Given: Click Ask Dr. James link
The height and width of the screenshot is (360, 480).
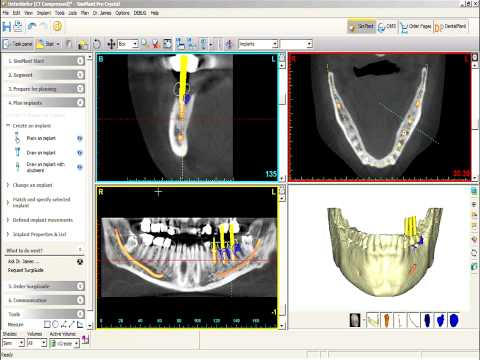Looking at the screenshot, I should pos(23,261).
